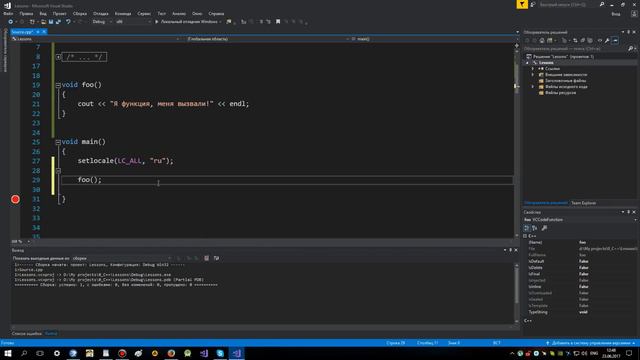Expand Файлы исходного кода folder
The height and width of the screenshot is (360, 640).
533,87
